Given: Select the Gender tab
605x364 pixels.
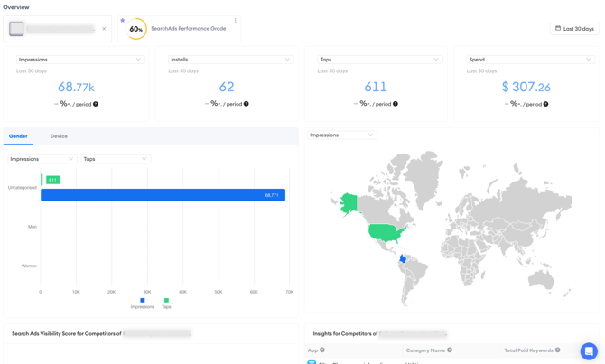Looking at the screenshot, I should [18, 136].
